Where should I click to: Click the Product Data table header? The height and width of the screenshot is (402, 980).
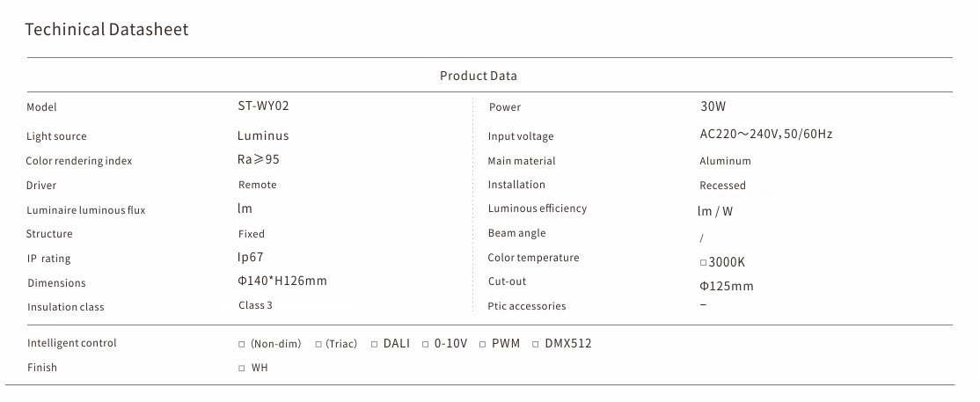coord(479,76)
